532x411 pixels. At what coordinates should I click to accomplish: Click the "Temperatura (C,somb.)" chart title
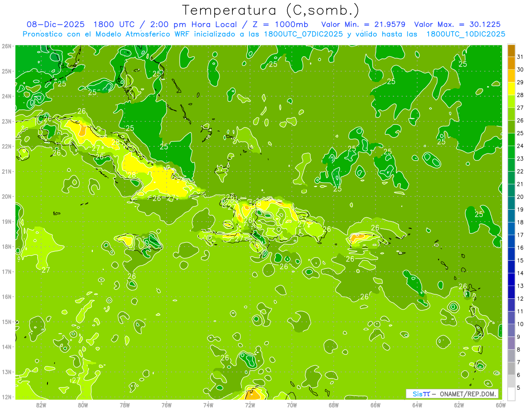pyautogui.click(x=270, y=10)
